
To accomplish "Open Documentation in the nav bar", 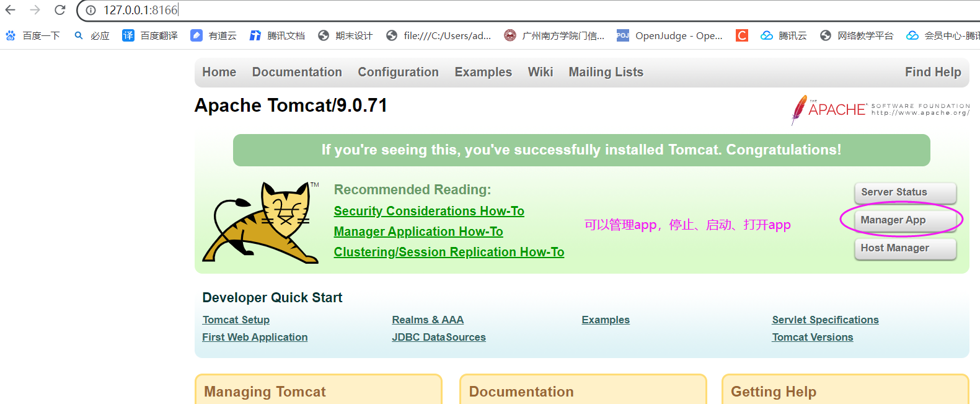I will 297,72.
